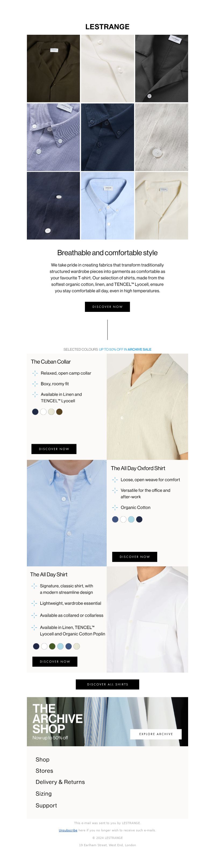Open Delivery & Returns footer link
The height and width of the screenshot is (868, 215).
[x=60, y=782]
